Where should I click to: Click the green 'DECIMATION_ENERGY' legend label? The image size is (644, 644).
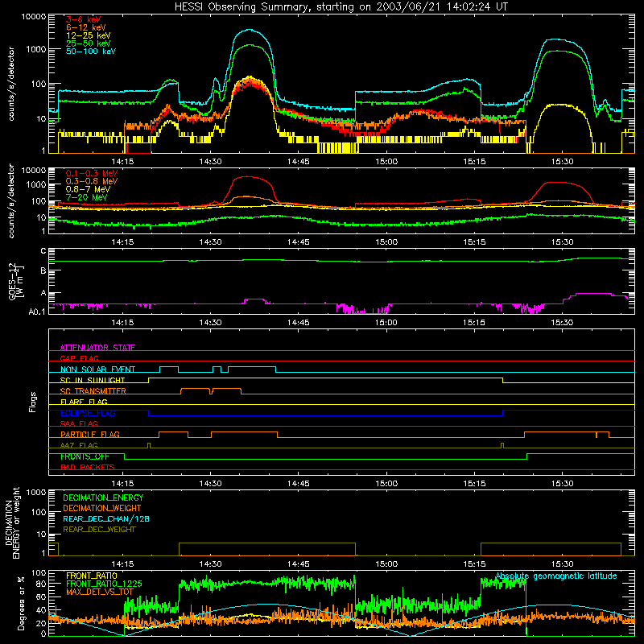point(103,497)
